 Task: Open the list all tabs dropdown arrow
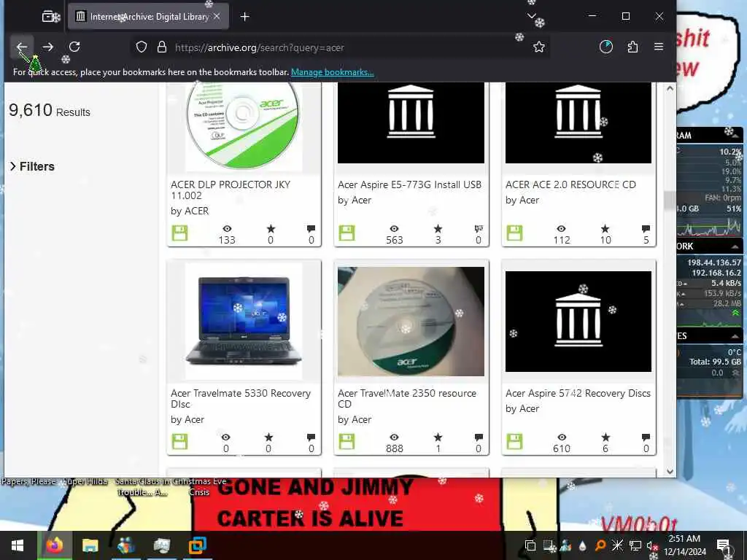pyautogui.click(x=532, y=16)
